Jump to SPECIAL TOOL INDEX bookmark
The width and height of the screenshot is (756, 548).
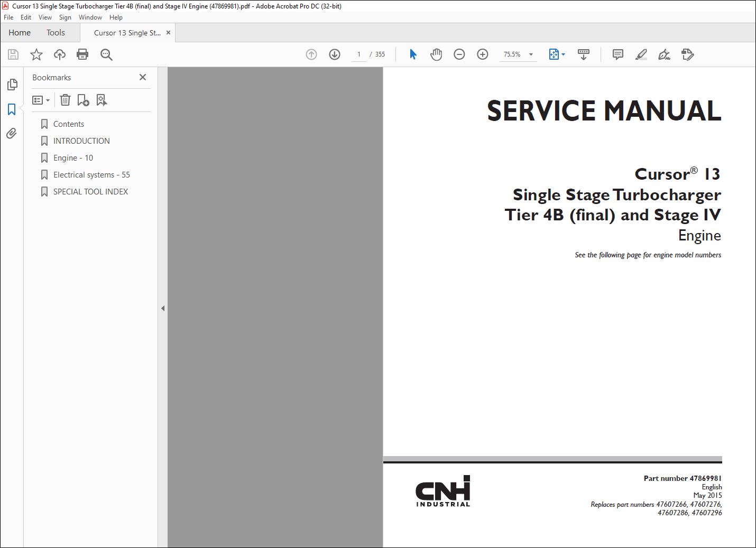(90, 192)
